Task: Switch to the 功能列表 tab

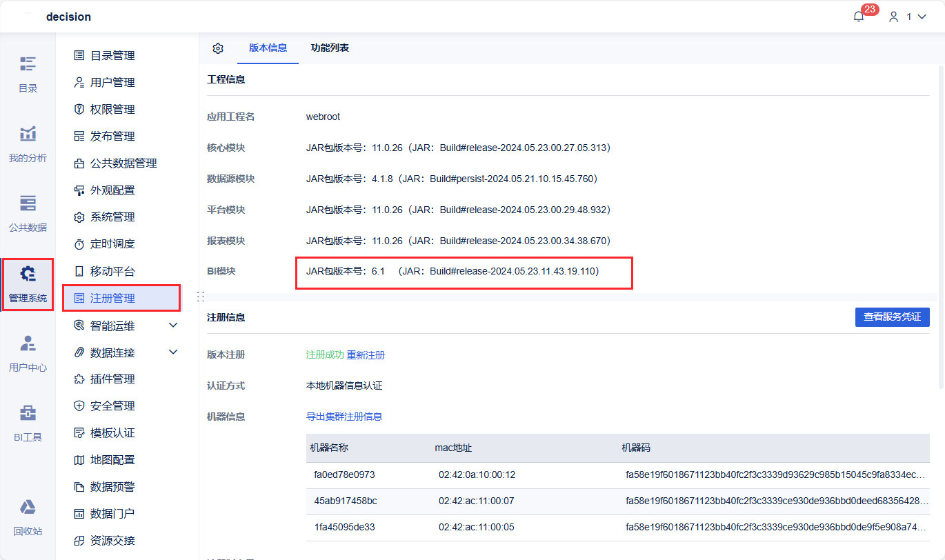Action: coord(330,48)
